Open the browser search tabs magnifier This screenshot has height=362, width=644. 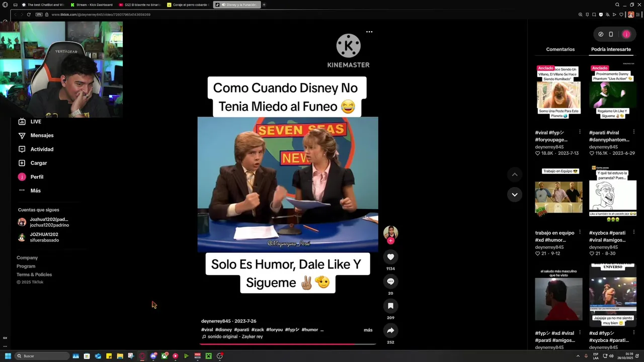(617, 5)
